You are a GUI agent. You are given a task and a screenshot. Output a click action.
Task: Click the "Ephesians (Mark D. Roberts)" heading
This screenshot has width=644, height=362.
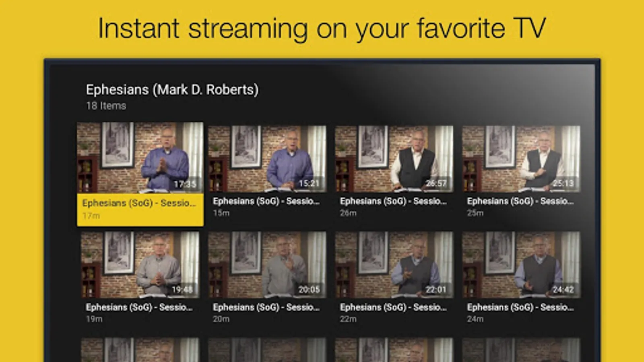pos(172,90)
